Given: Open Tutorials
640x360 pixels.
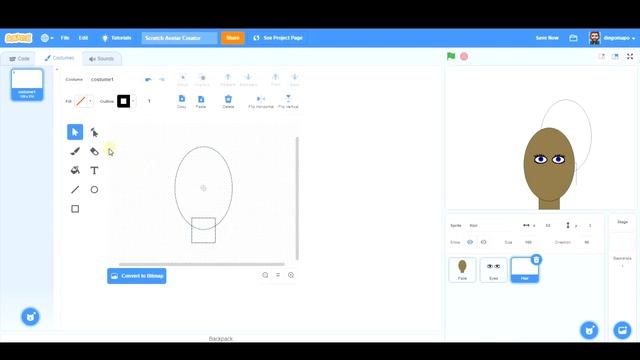Looking at the screenshot, I should [x=117, y=38].
